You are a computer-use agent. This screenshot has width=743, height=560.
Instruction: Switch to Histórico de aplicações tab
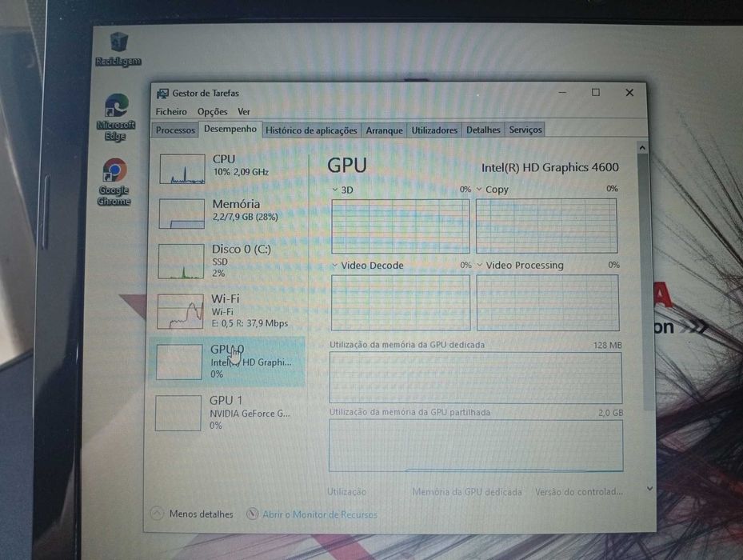pyautogui.click(x=311, y=130)
